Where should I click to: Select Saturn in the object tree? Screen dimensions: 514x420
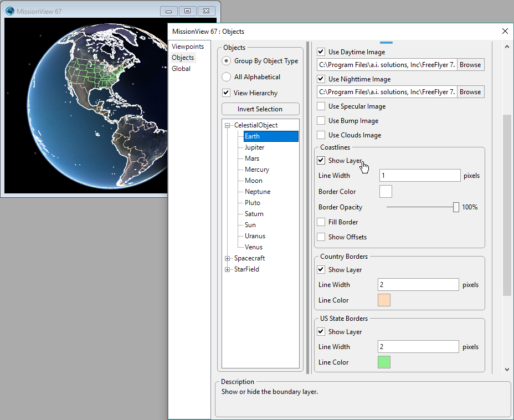pyautogui.click(x=254, y=214)
